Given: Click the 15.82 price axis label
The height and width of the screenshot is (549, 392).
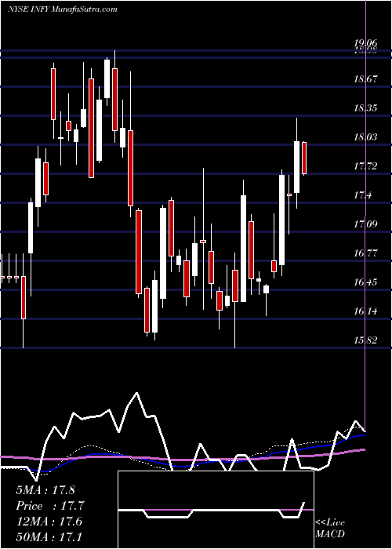Looking at the screenshot, I should point(366,340).
